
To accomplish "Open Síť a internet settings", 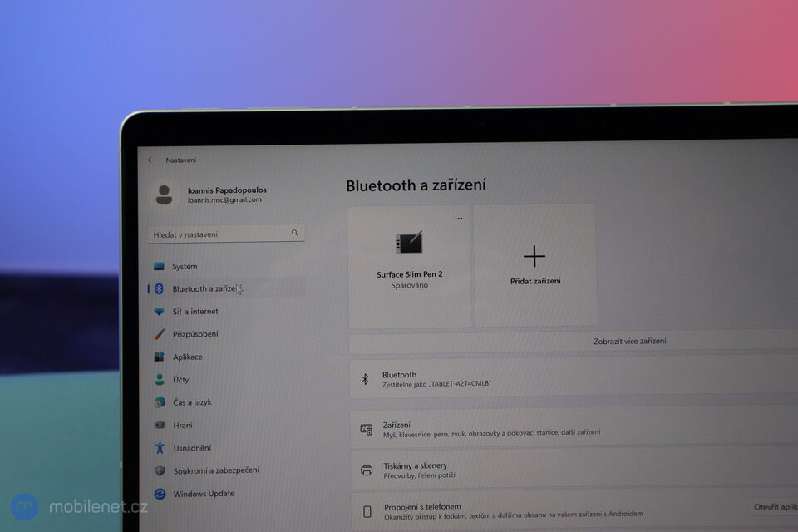I will 195,311.
